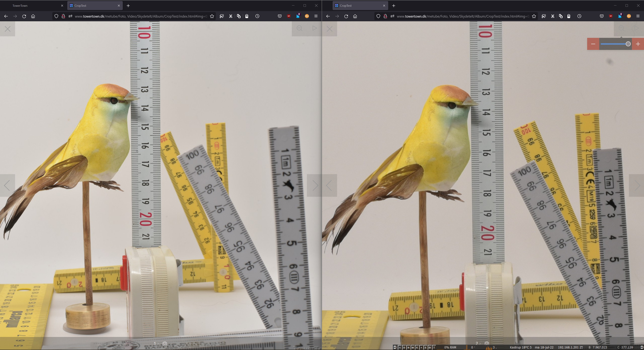Open Firefox hamburger menu in right window
The height and width of the screenshot is (350, 644).
638,16
